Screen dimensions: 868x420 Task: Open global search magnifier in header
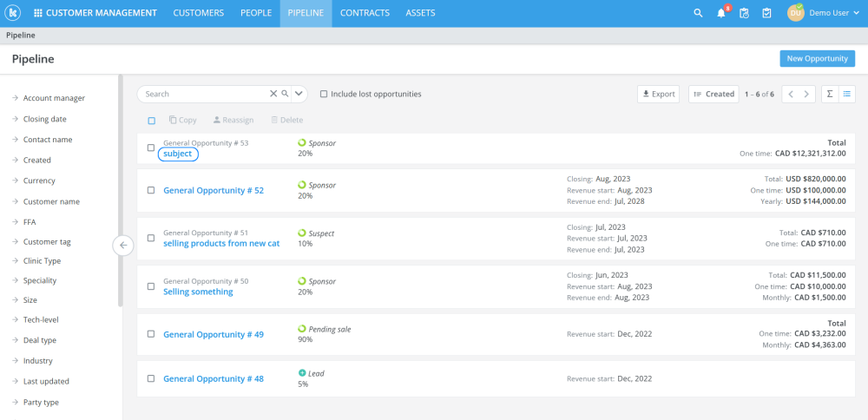tap(698, 13)
